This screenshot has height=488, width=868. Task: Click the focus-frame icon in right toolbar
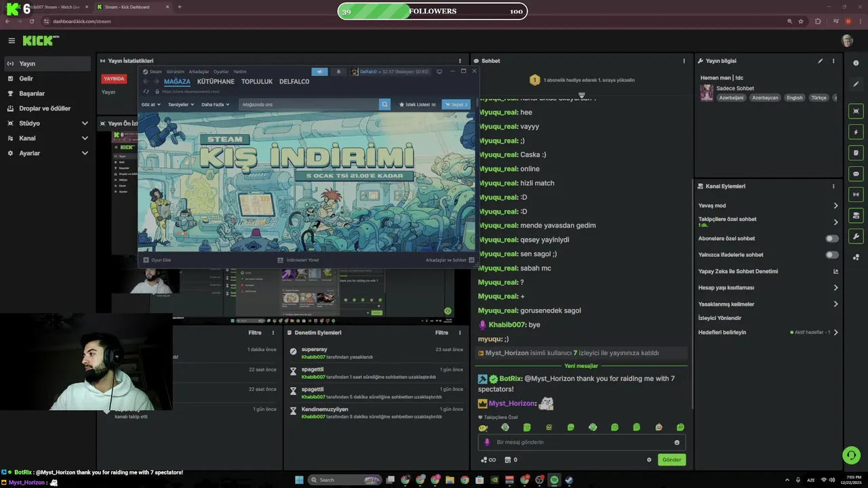tap(856, 111)
